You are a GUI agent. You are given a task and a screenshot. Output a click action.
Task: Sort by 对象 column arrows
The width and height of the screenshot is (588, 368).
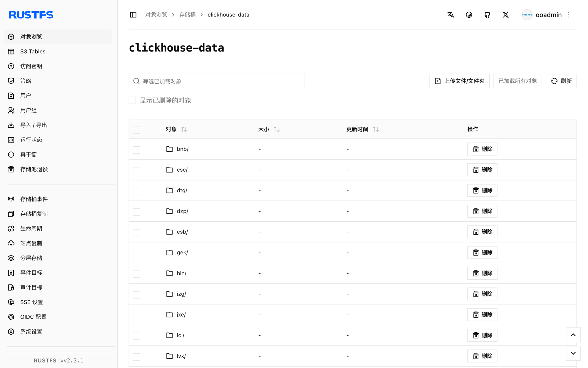pos(184,129)
